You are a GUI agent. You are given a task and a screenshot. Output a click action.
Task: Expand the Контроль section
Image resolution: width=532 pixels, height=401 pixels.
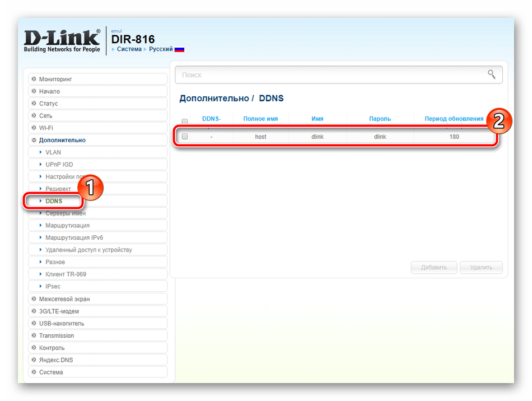point(97,348)
